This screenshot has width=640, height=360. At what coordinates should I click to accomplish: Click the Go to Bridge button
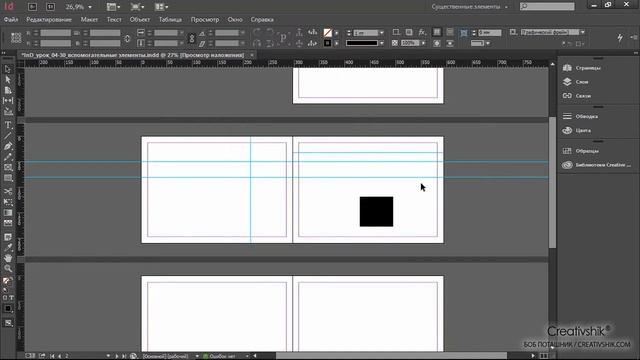32,7
